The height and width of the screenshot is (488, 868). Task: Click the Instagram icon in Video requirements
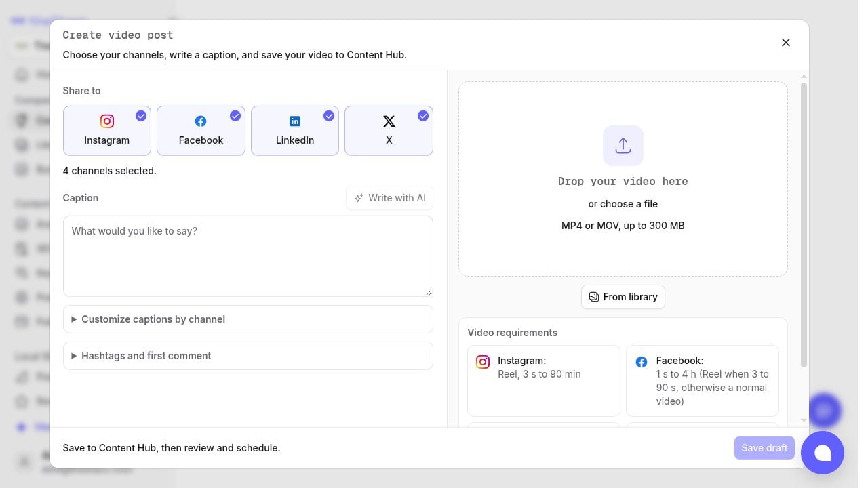(483, 362)
